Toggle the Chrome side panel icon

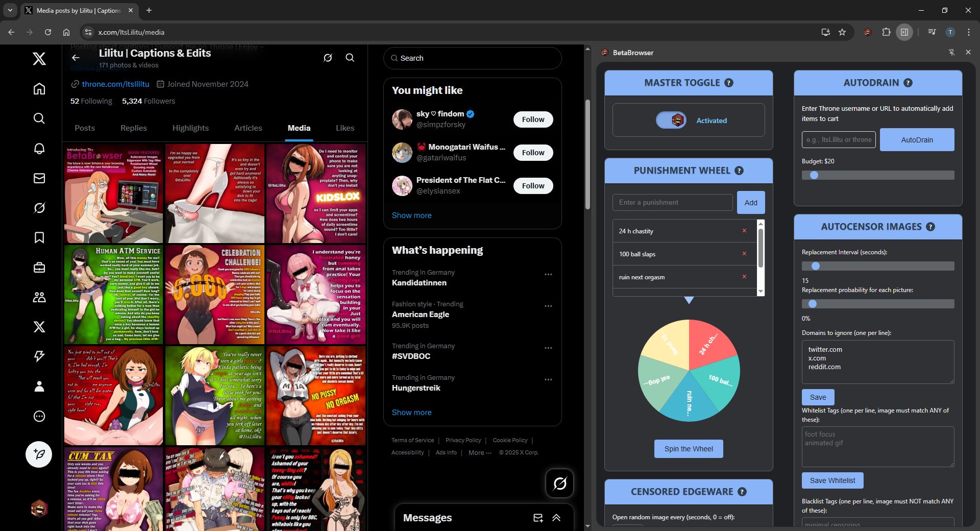pyautogui.click(x=904, y=32)
